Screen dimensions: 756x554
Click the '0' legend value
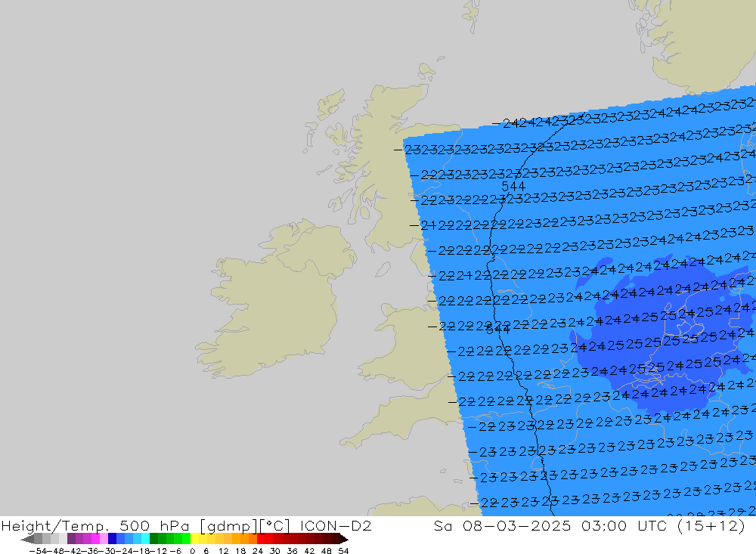pos(192,551)
